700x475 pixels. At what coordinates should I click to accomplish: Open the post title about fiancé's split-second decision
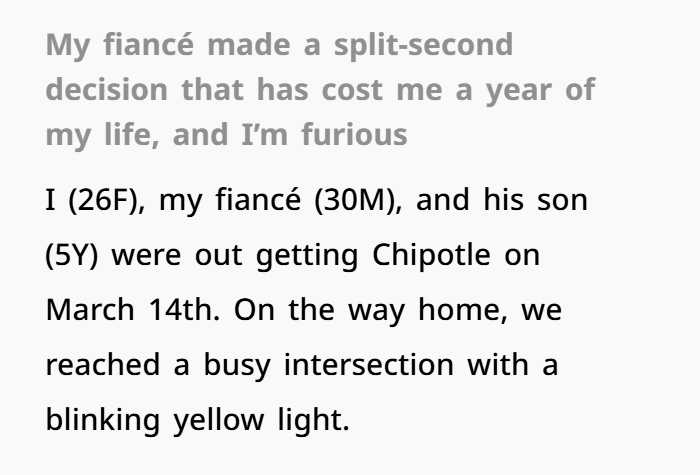[321, 90]
